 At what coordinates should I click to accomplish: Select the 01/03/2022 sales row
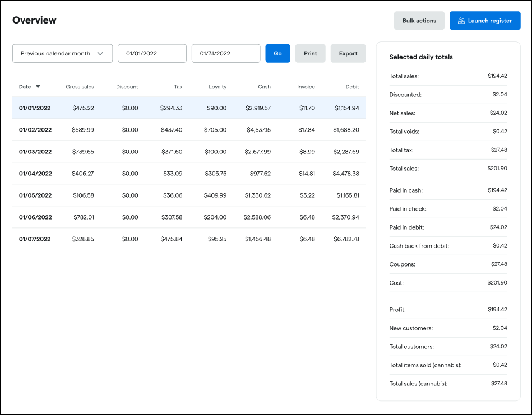(188, 151)
